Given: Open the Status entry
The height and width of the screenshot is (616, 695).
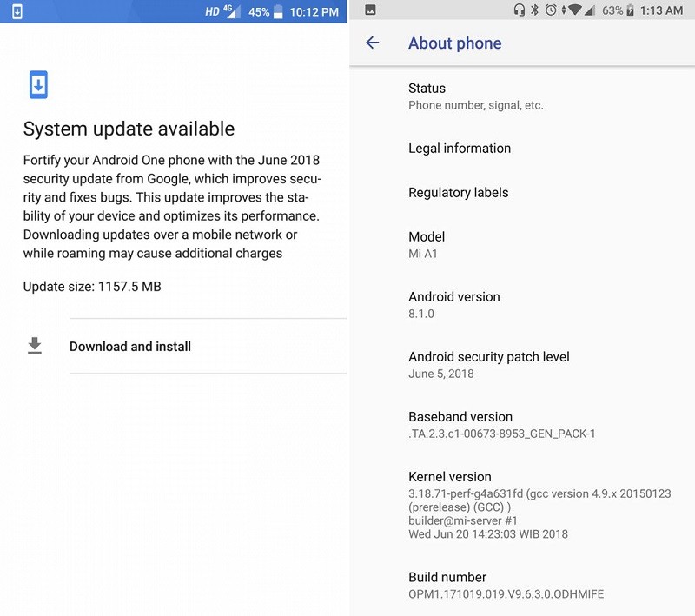Looking at the screenshot, I should pyautogui.click(x=522, y=96).
